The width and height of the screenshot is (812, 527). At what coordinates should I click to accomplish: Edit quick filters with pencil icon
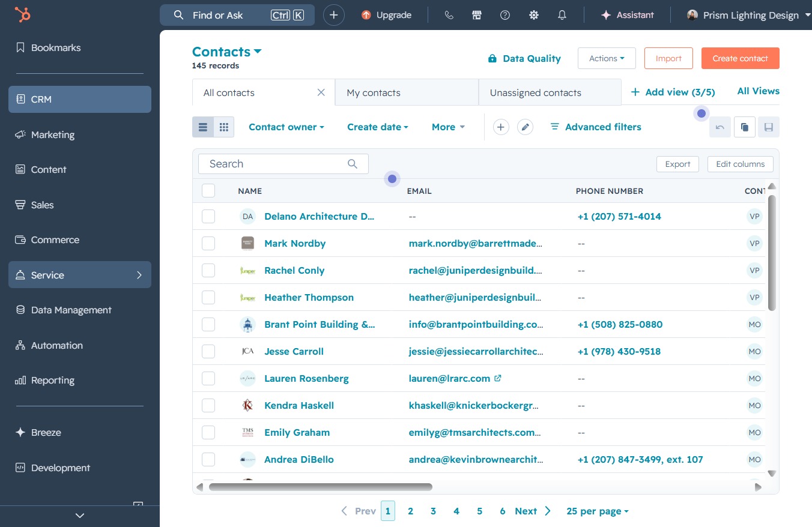(x=525, y=127)
